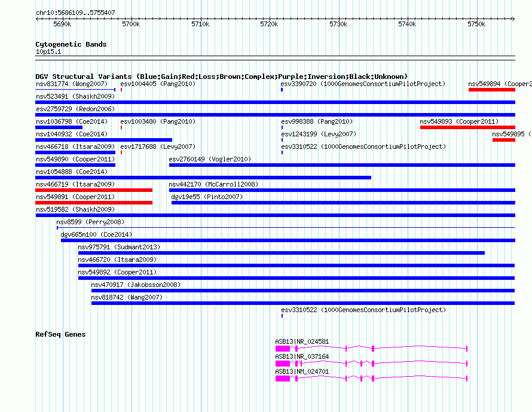The width and height of the screenshot is (532, 412).
Task: Open variant esv1717688 (Levy2007)
Action: pyautogui.click(x=158, y=147)
